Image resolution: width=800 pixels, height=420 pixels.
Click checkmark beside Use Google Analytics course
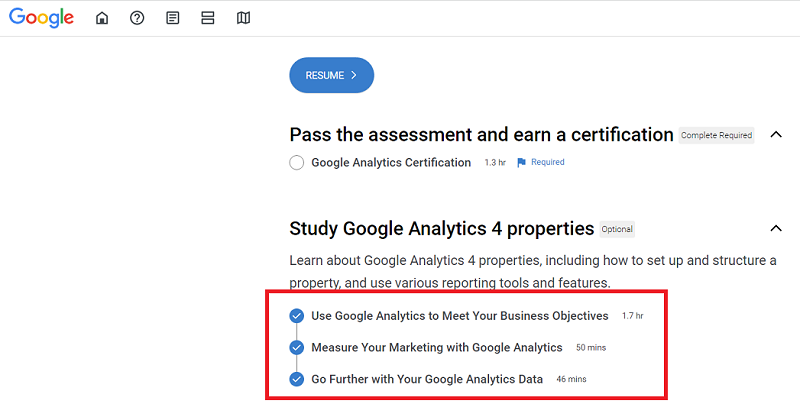point(296,316)
